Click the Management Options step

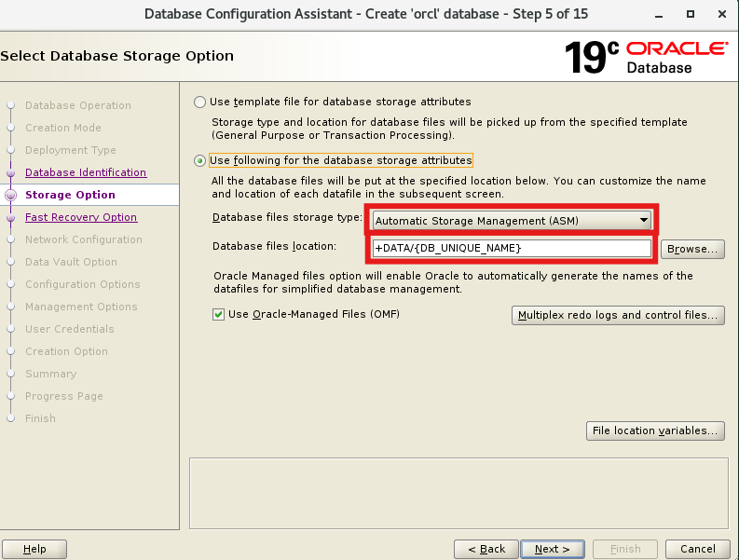click(81, 307)
